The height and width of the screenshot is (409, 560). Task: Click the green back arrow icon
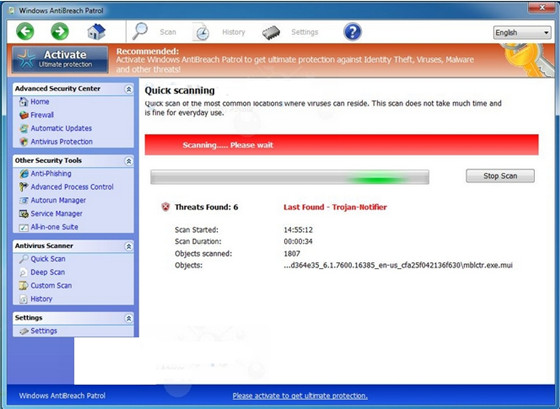(x=25, y=31)
